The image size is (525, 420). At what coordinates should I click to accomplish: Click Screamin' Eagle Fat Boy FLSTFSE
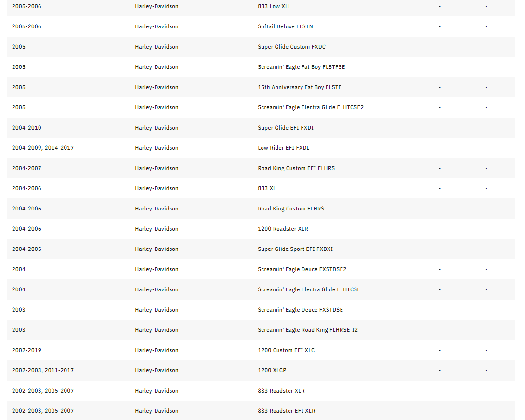[302, 67]
